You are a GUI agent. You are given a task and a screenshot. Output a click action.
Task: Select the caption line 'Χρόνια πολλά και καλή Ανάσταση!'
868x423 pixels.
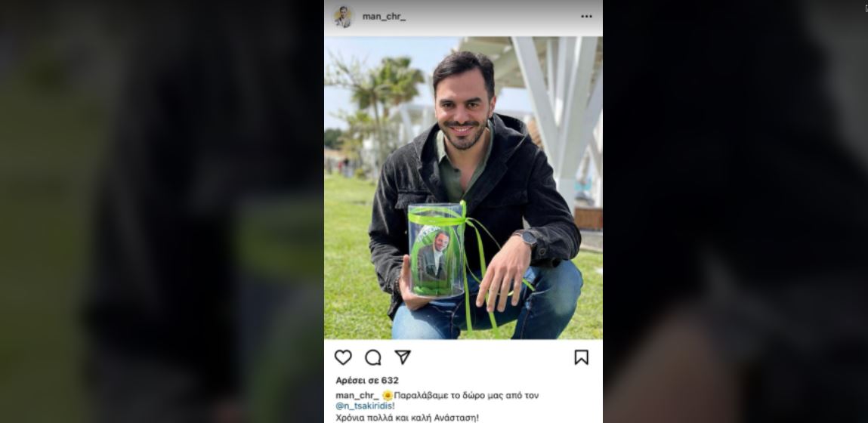coord(407,418)
